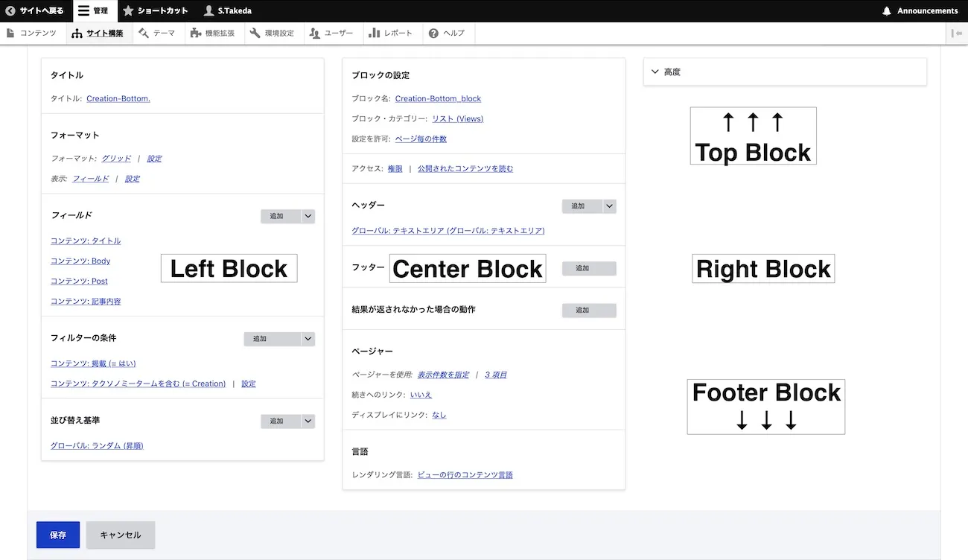Click 設定 link beside taxonomy filter

249,384
